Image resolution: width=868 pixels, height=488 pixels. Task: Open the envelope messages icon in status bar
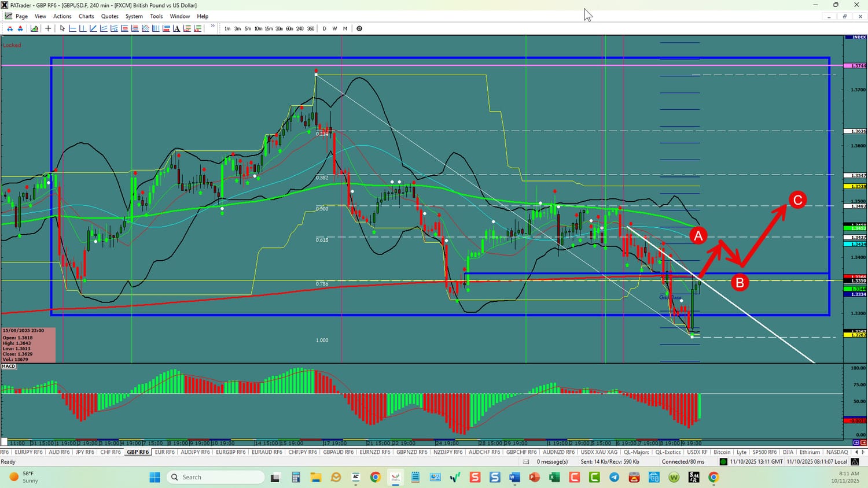(x=526, y=461)
